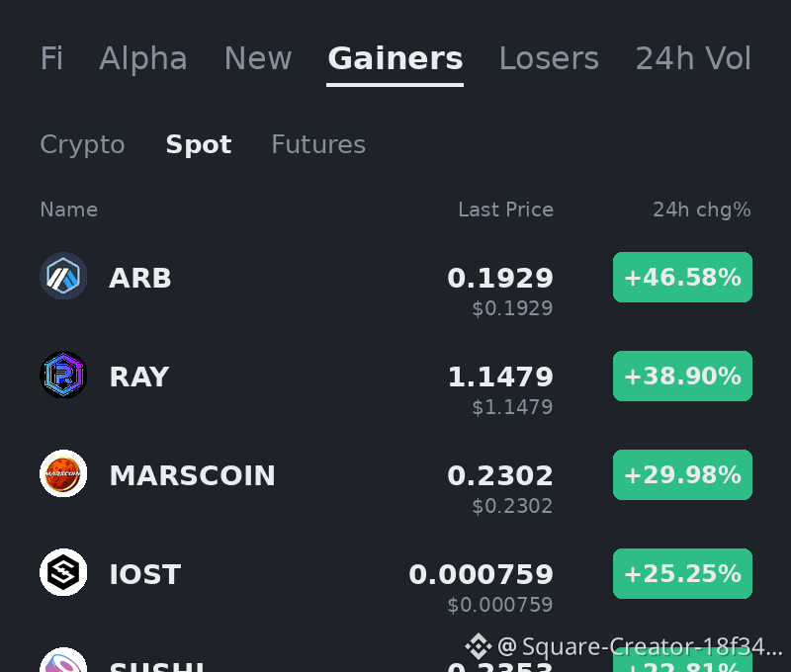The width and height of the screenshot is (791, 672).
Task: Toggle the ARB +46.58% change badge
Action: pyautogui.click(x=682, y=278)
